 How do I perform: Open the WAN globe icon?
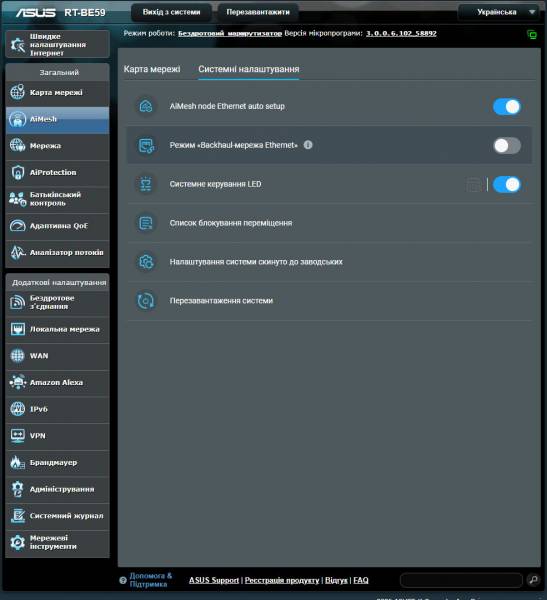pos(17,355)
